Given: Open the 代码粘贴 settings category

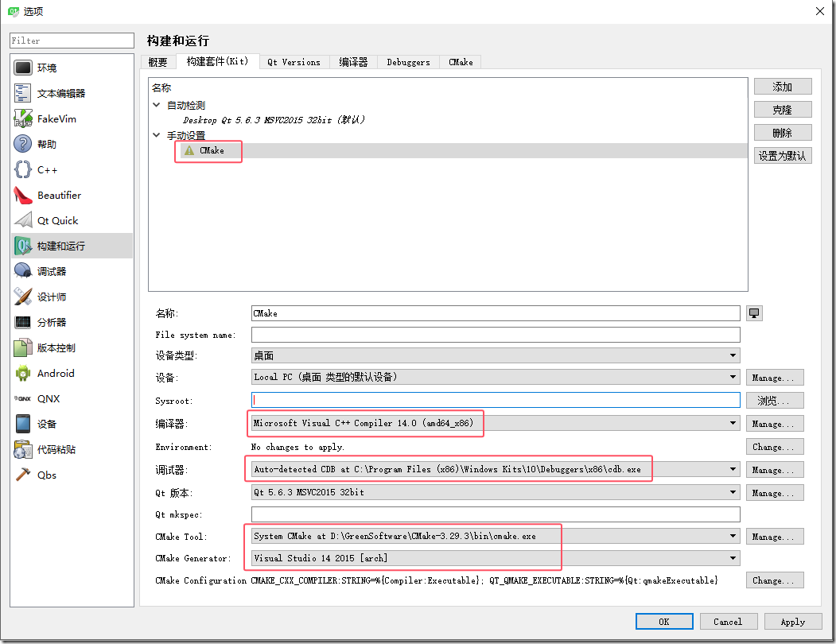Looking at the screenshot, I should pos(72,449).
